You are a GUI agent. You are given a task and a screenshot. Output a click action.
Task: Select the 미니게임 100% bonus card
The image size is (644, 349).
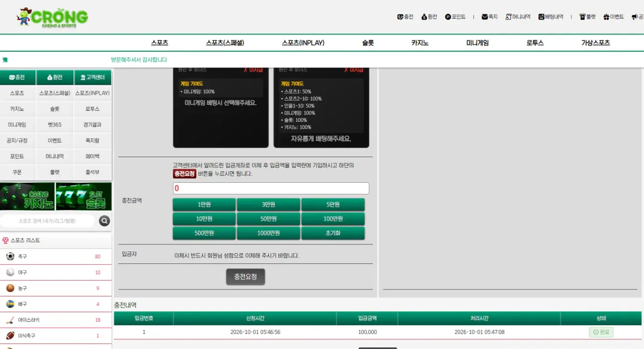(x=221, y=107)
